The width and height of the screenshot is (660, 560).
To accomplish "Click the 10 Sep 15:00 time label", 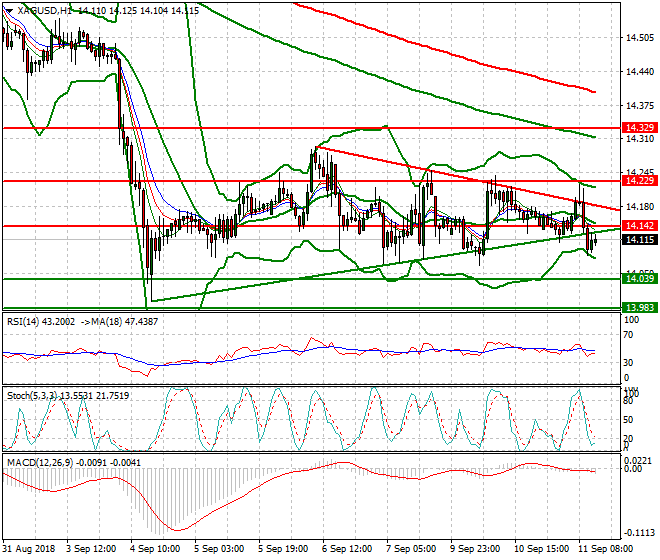I will (542, 549).
